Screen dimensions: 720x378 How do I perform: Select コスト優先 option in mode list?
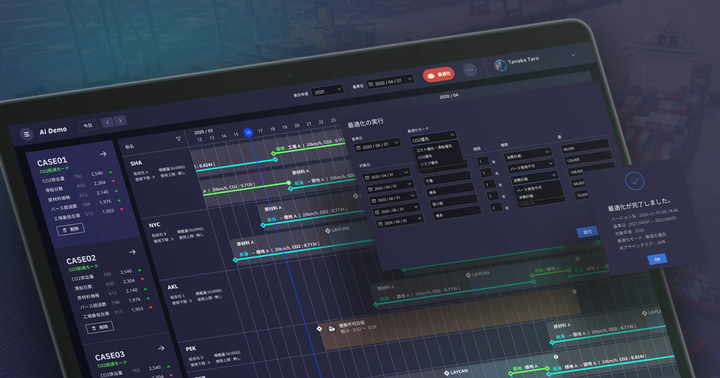click(434, 148)
